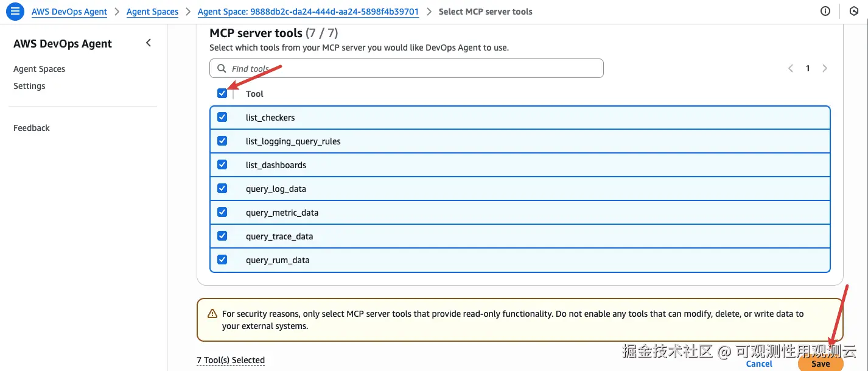Navigate to Agent Spaces breadcrumb
Viewport: 868px width, 371px height.
pos(152,12)
